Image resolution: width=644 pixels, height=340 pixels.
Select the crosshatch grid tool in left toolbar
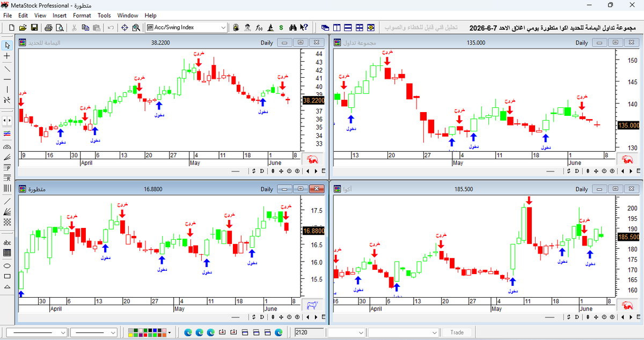7,221
